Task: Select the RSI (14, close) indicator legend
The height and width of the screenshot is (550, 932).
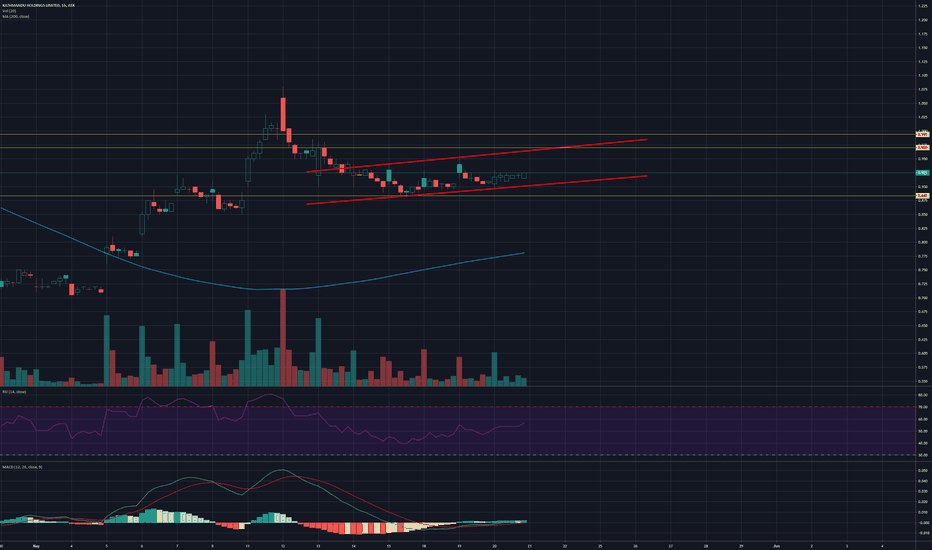Action: (x=14, y=392)
